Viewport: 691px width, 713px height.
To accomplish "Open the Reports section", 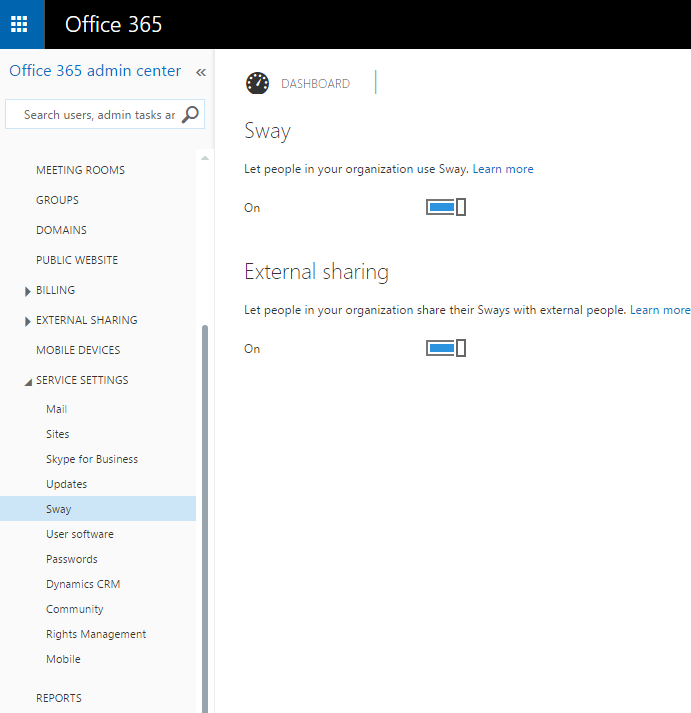I will point(59,698).
